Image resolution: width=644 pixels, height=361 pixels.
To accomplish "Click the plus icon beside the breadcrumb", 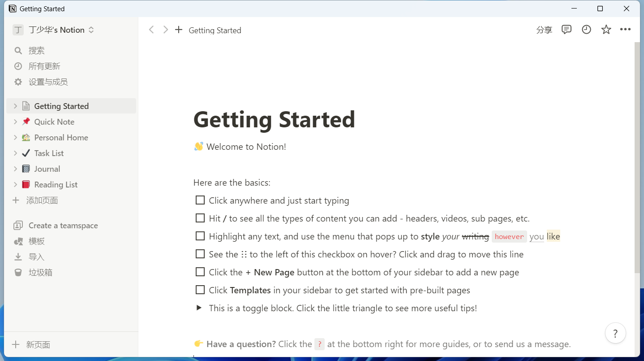I will [x=179, y=30].
